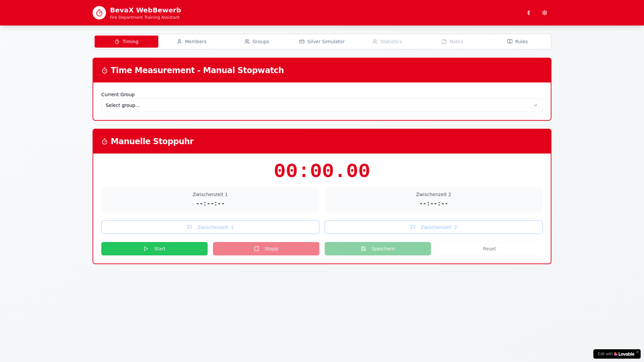Expand the Select group dropdown

point(322,105)
